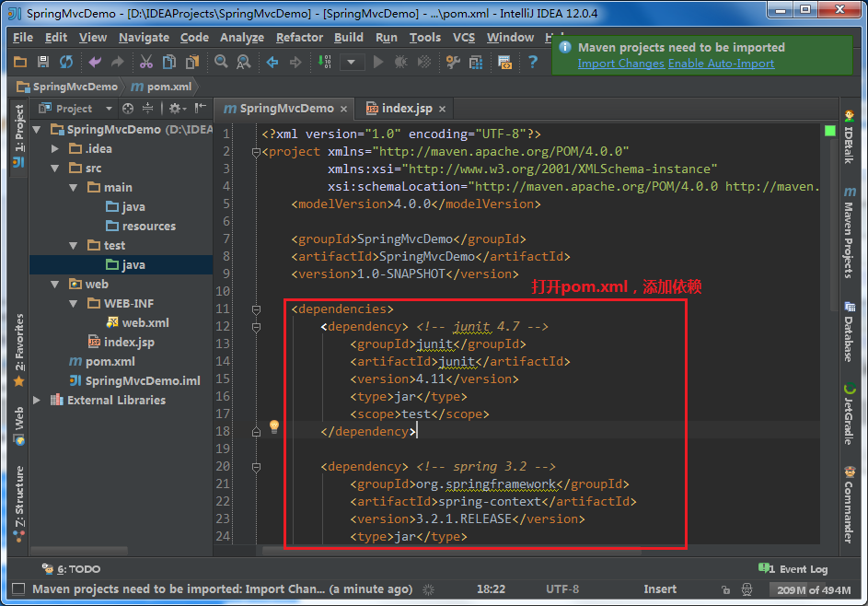Click the SDK/layout icon before Help

click(x=504, y=62)
